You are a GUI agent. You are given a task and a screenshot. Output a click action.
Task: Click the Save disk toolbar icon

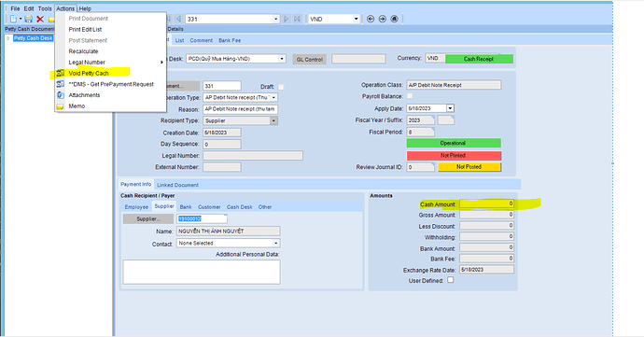coord(28,19)
